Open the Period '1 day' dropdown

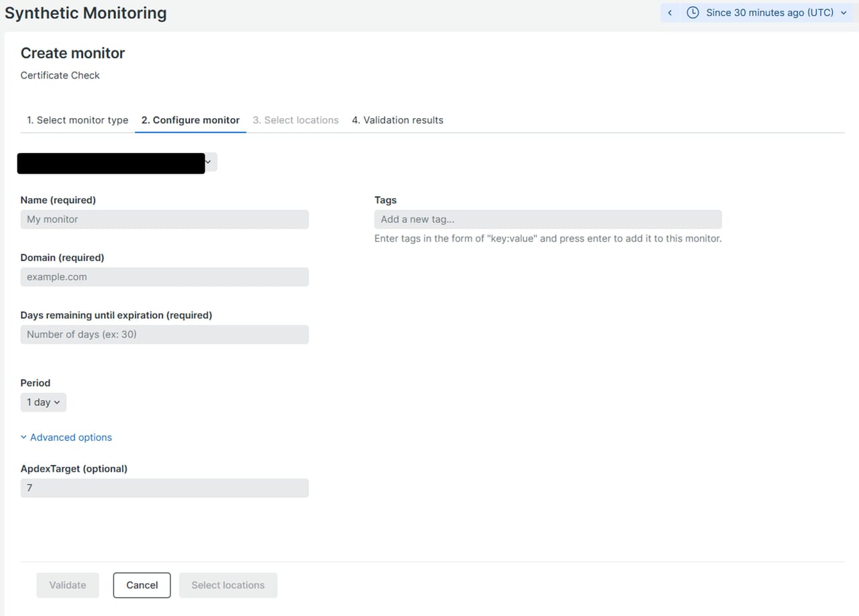[x=43, y=403]
